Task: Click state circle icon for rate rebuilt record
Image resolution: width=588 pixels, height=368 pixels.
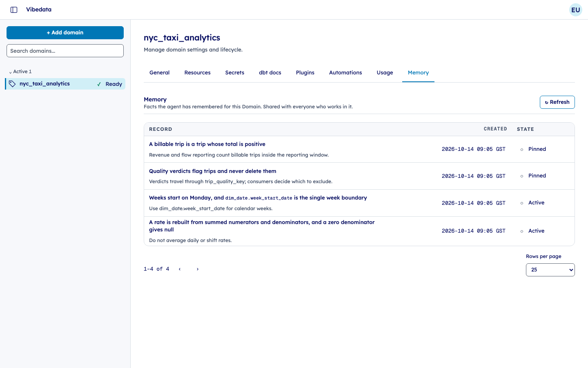Action: [522, 231]
